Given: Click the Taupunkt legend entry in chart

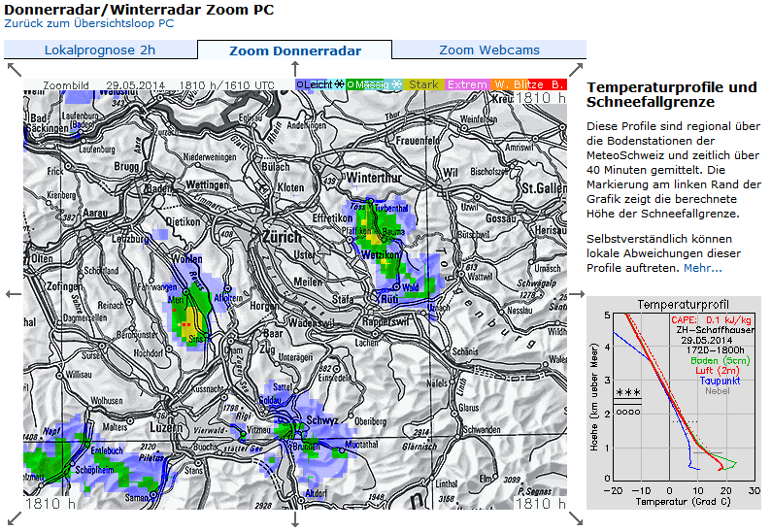Looking at the screenshot, I should [720, 381].
